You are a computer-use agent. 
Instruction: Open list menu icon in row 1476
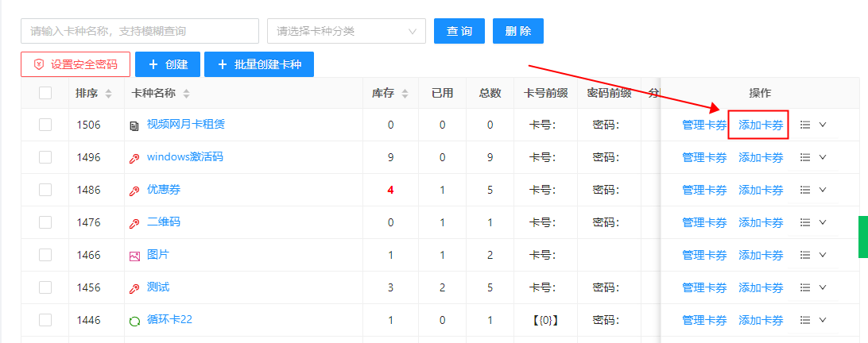coord(805,222)
